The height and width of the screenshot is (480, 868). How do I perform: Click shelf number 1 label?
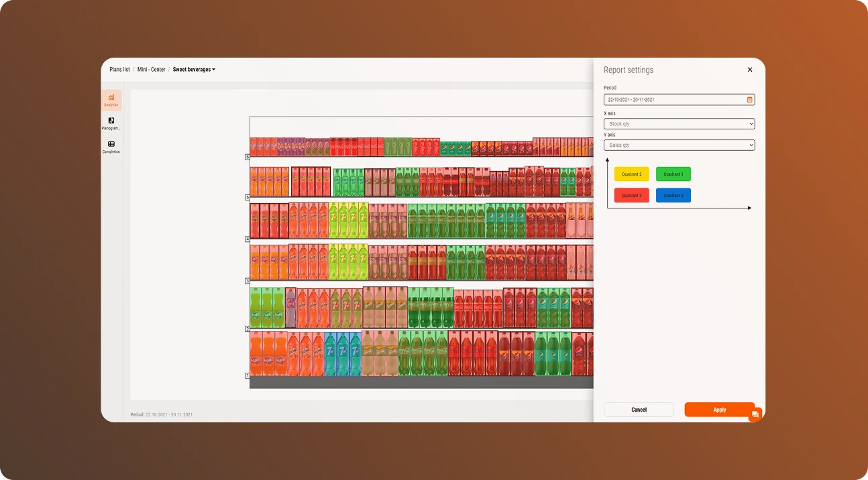[248, 375]
